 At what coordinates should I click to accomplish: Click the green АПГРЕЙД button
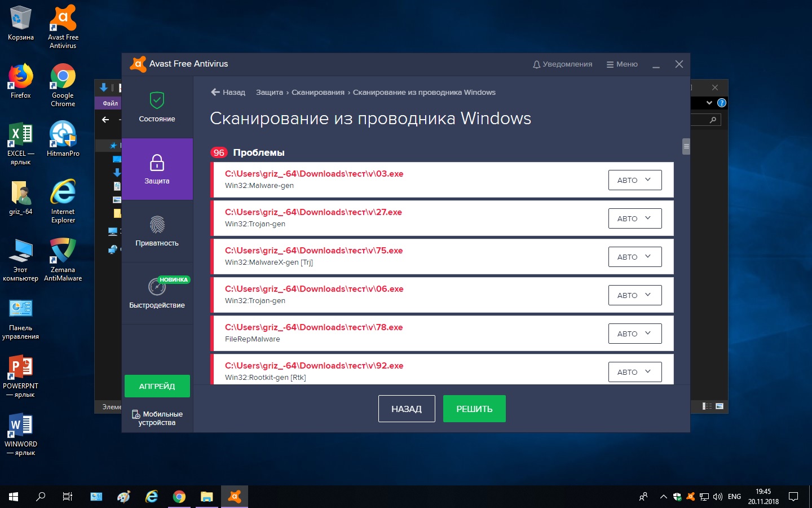(157, 386)
